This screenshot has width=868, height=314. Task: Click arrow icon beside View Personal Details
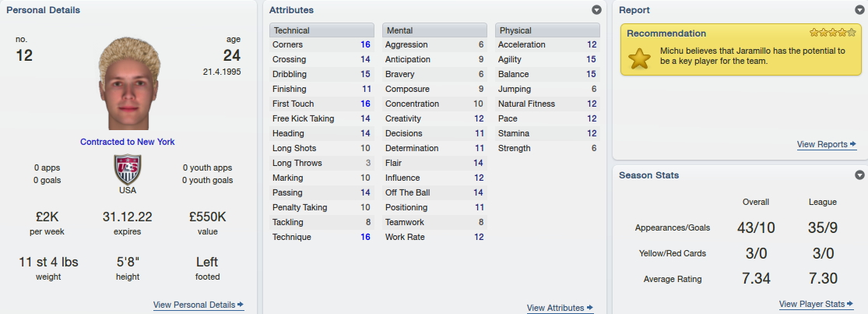click(241, 304)
